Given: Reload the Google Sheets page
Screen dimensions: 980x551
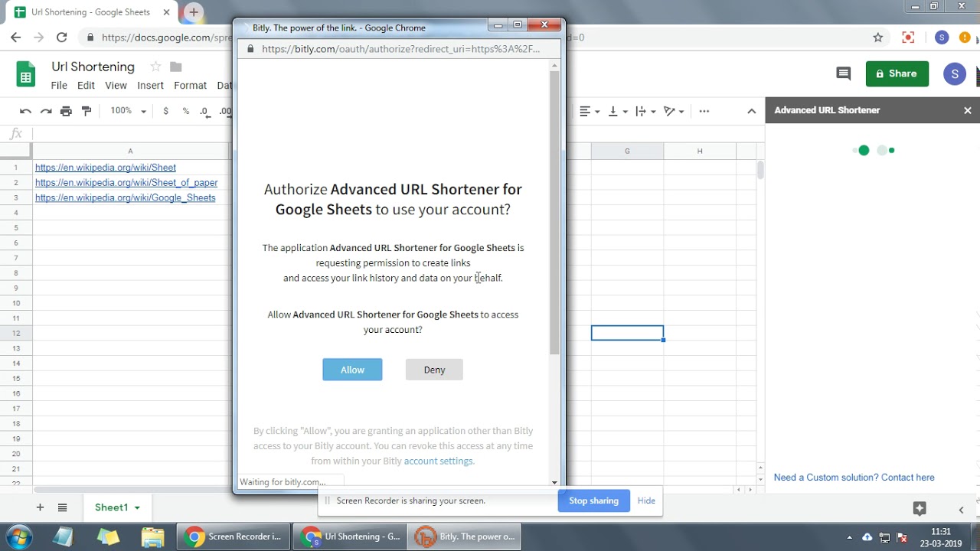Looking at the screenshot, I should coord(62,37).
